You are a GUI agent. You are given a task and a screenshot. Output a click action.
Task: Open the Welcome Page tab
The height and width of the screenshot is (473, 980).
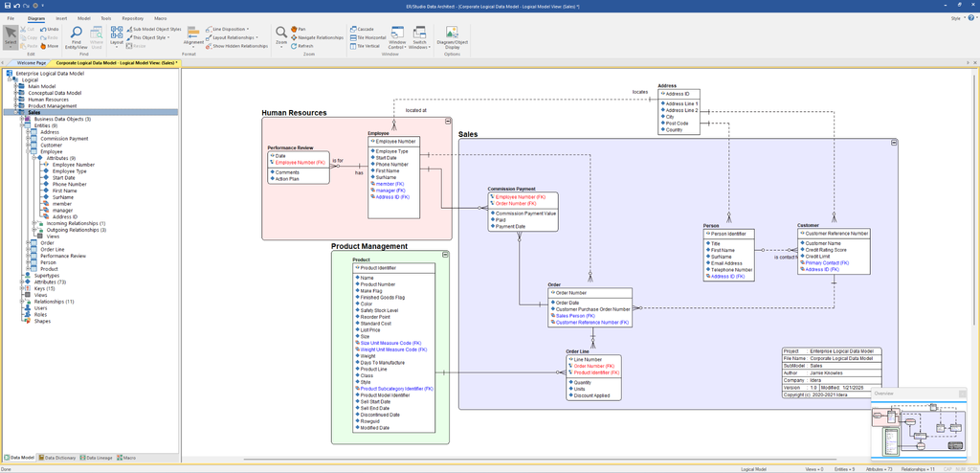32,63
